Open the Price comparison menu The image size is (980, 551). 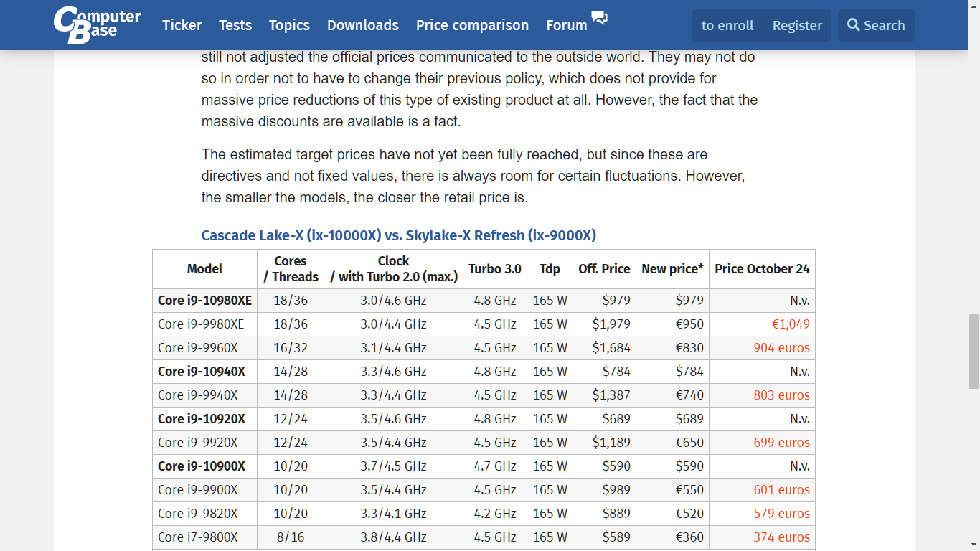click(472, 25)
